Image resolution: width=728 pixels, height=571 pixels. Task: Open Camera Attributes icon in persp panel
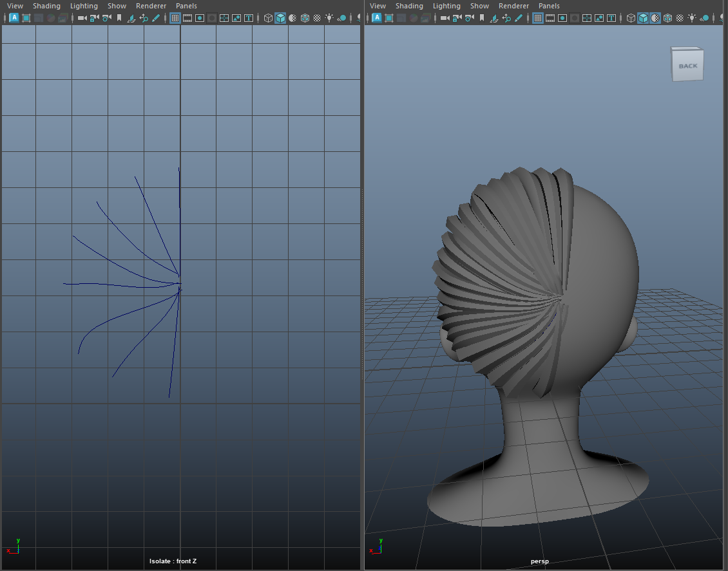(470, 18)
